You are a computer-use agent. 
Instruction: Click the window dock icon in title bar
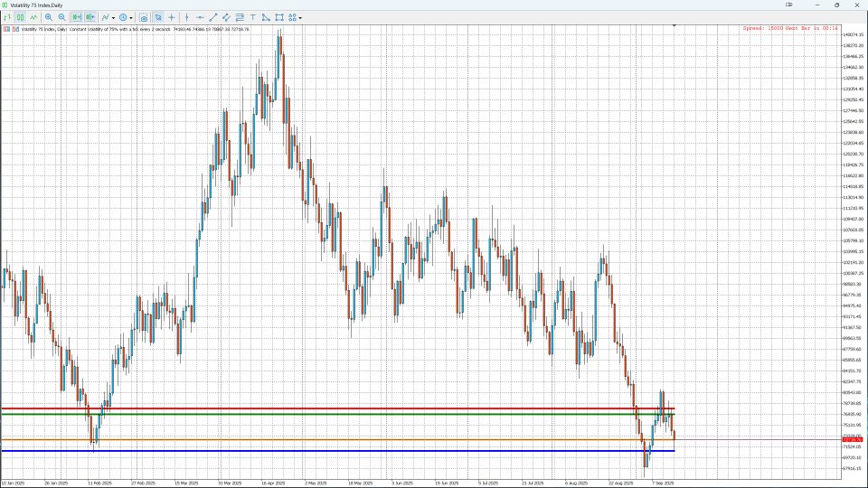788,5
